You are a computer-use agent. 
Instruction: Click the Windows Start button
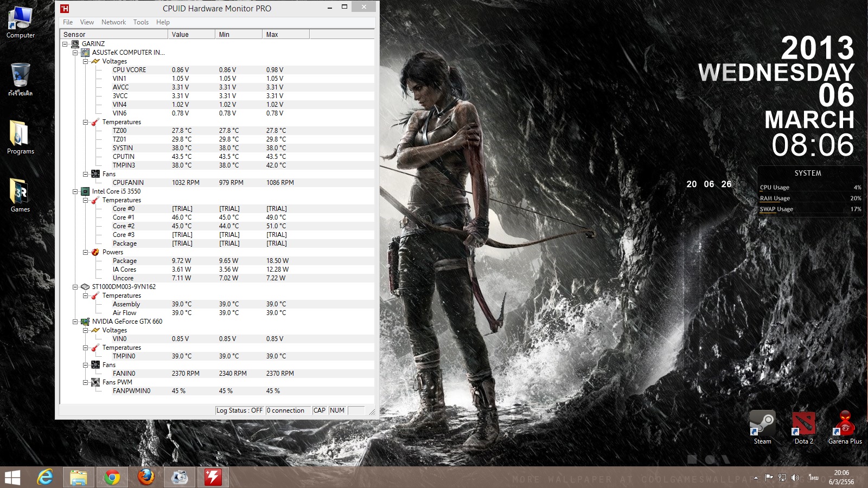point(12,478)
